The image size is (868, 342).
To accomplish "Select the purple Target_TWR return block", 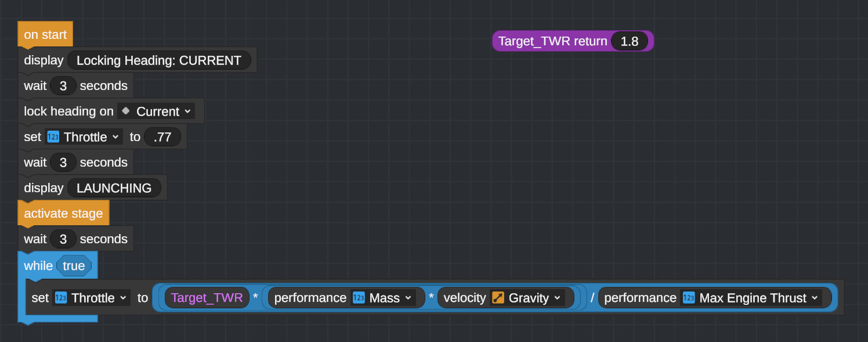I will 551,41.
